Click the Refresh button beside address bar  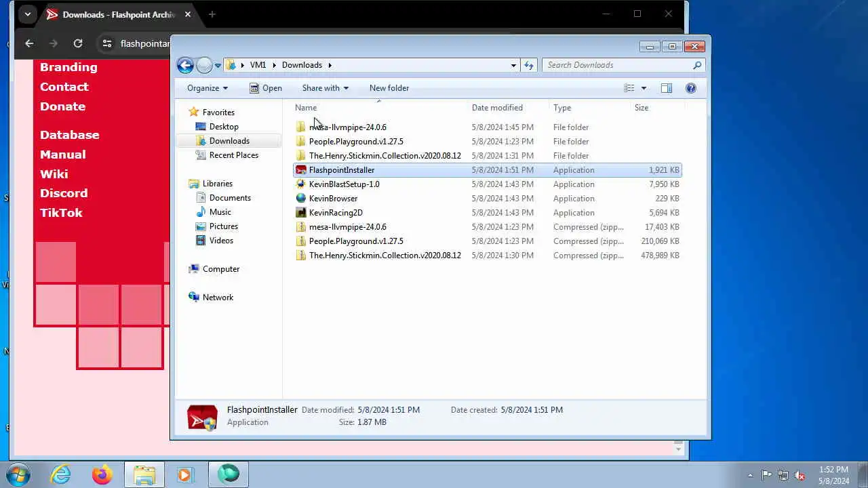point(529,65)
